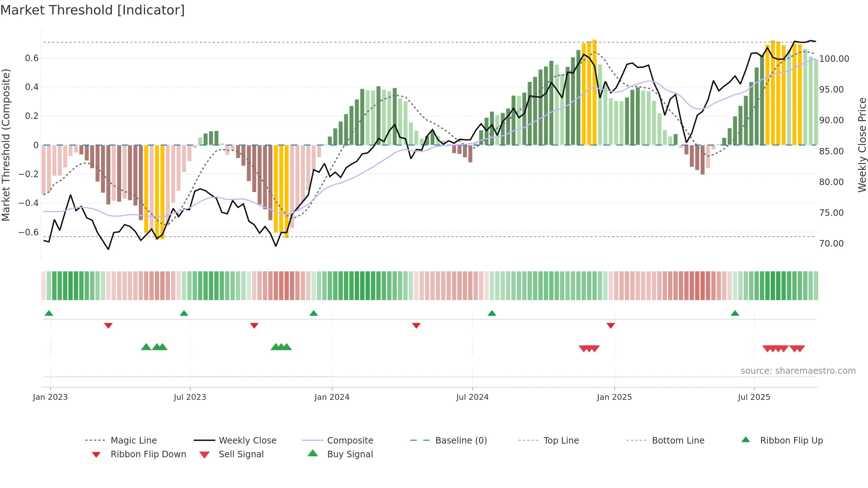Click the first buy signal triangle in spring 2023

(146, 347)
